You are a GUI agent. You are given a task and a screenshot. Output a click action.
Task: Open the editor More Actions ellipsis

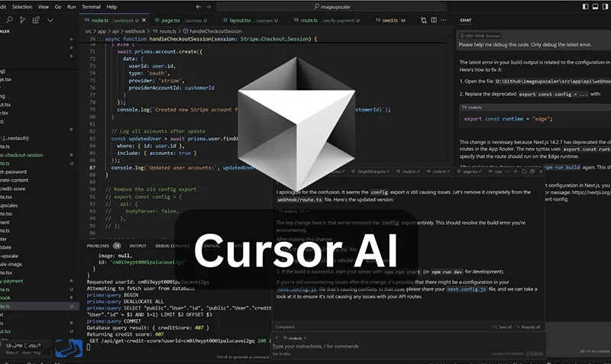coord(444,21)
